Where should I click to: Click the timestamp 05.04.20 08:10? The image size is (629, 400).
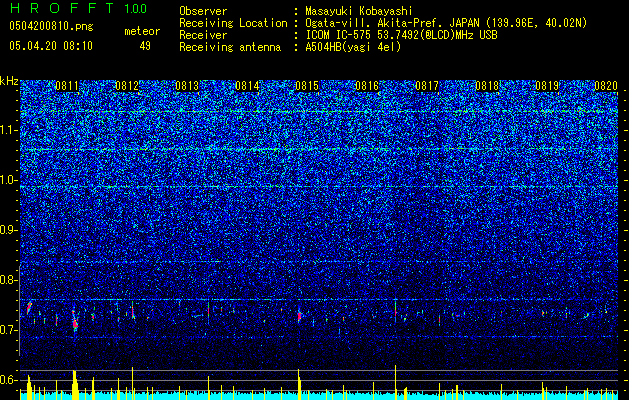pyautogui.click(x=51, y=46)
